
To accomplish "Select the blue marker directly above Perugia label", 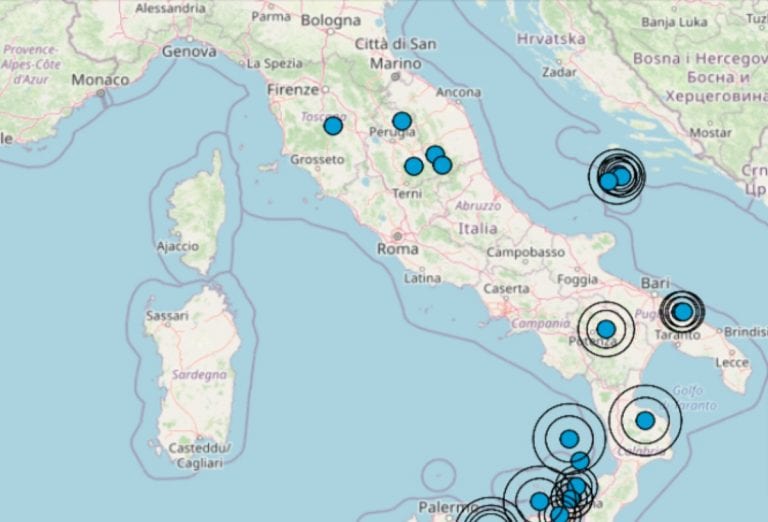I will [402, 121].
